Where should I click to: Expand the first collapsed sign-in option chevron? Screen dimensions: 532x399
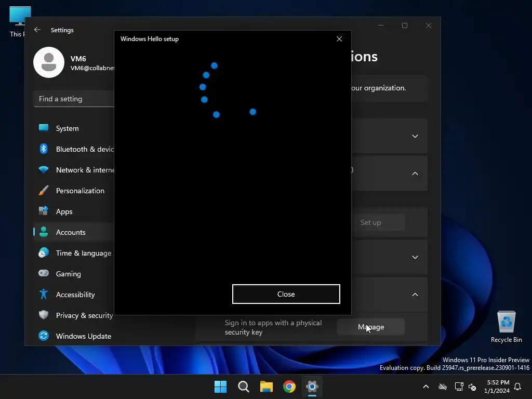click(x=415, y=136)
